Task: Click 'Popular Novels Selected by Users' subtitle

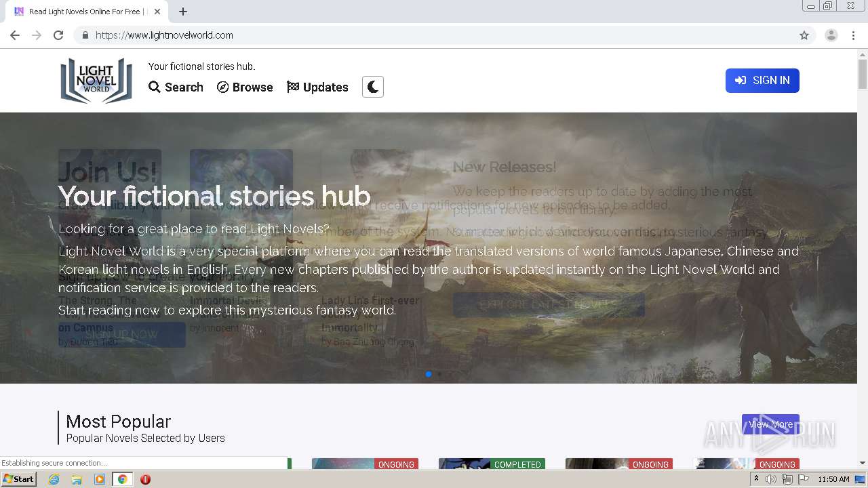Action: 145,439
